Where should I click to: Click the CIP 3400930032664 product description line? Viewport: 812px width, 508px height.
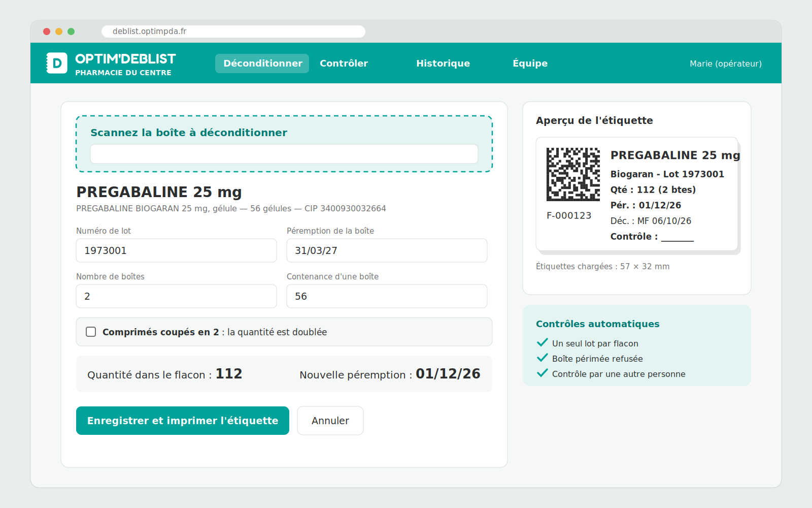[231, 208]
